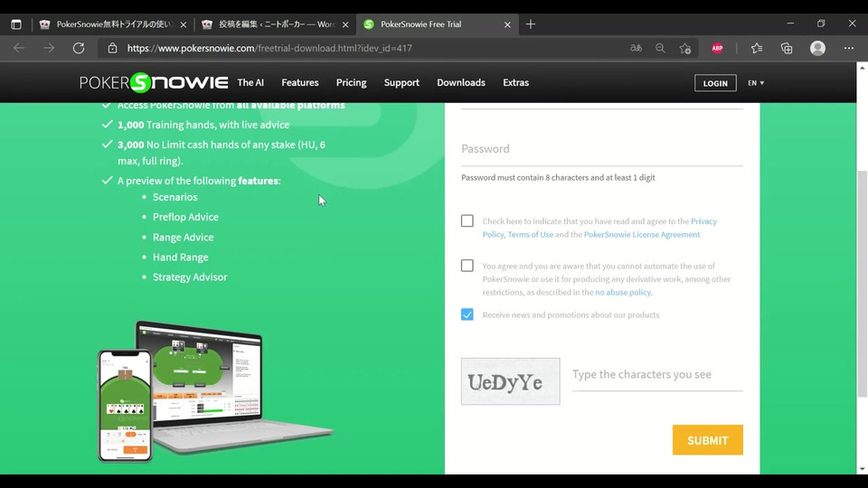Viewport: 868px width, 488px height.
Task: Click the laptop and phone product image
Action: [x=216, y=390]
